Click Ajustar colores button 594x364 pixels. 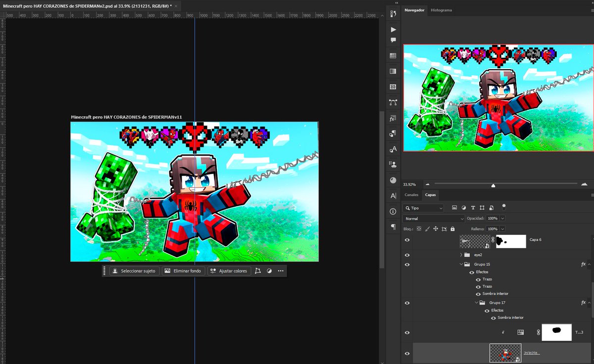[x=228, y=271]
